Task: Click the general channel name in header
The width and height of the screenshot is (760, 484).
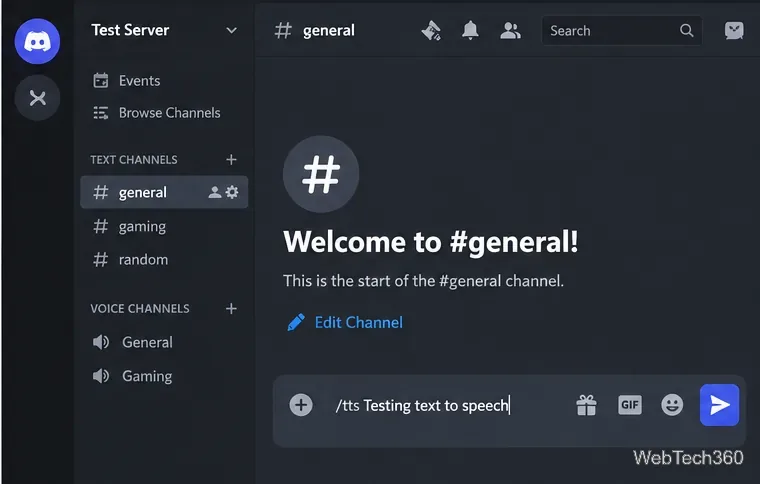Action: click(329, 31)
